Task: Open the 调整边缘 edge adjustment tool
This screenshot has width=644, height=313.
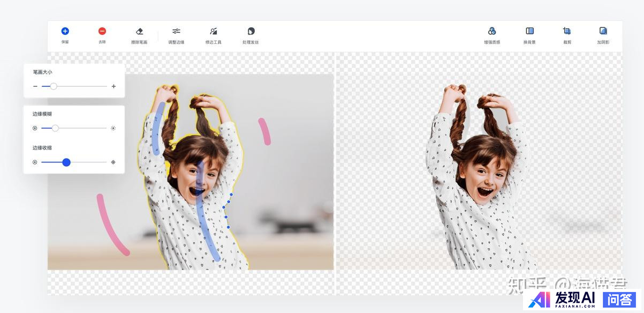Action: coord(176,32)
